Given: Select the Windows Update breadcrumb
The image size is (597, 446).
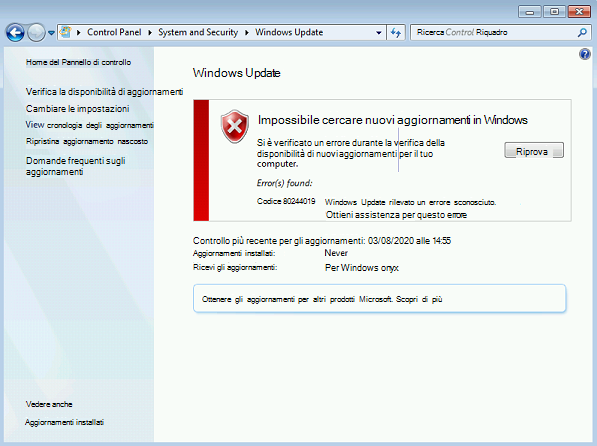Looking at the screenshot, I should click(289, 32).
